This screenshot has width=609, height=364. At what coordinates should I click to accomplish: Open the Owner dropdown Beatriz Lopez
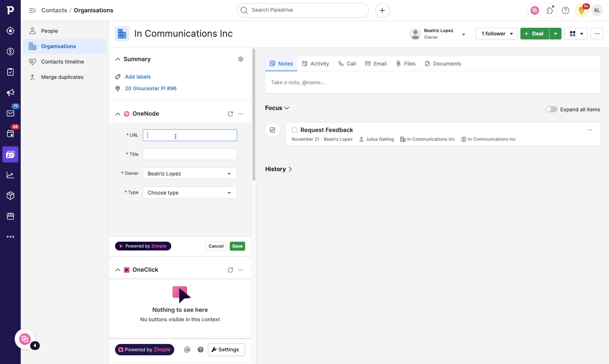tap(190, 173)
